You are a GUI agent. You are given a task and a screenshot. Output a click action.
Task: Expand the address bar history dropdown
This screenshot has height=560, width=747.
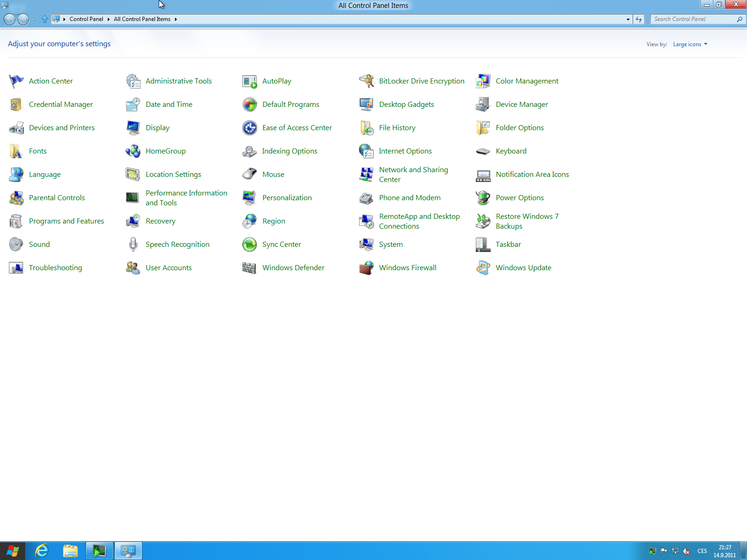click(x=628, y=19)
